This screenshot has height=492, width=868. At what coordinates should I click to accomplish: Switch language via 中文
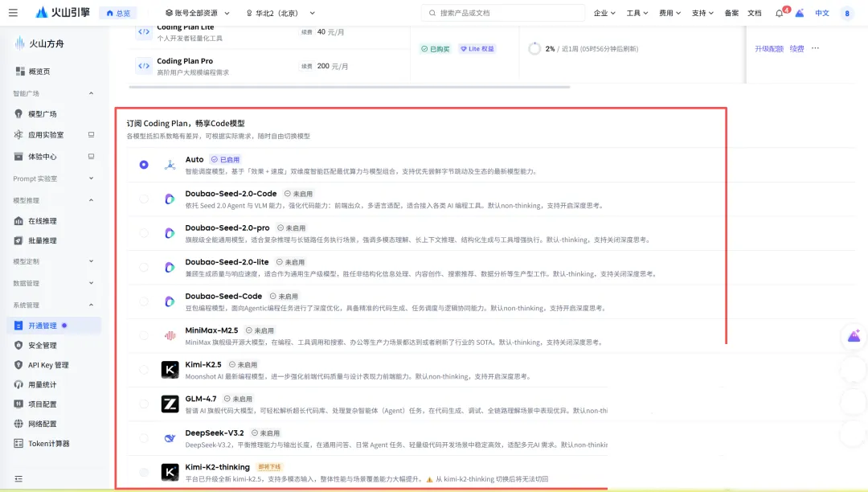pyautogui.click(x=822, y=13)
